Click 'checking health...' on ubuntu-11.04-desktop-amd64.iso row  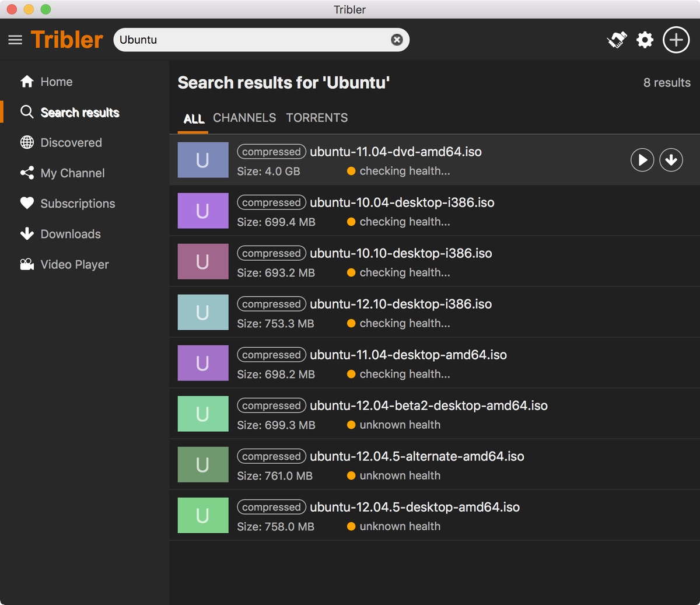coord(405,374)
